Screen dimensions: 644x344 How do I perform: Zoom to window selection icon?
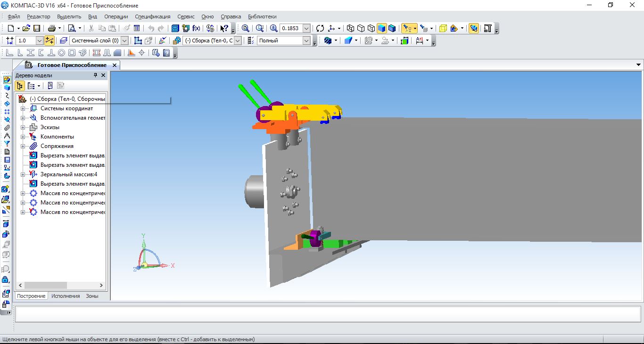[x=259, y=28]
